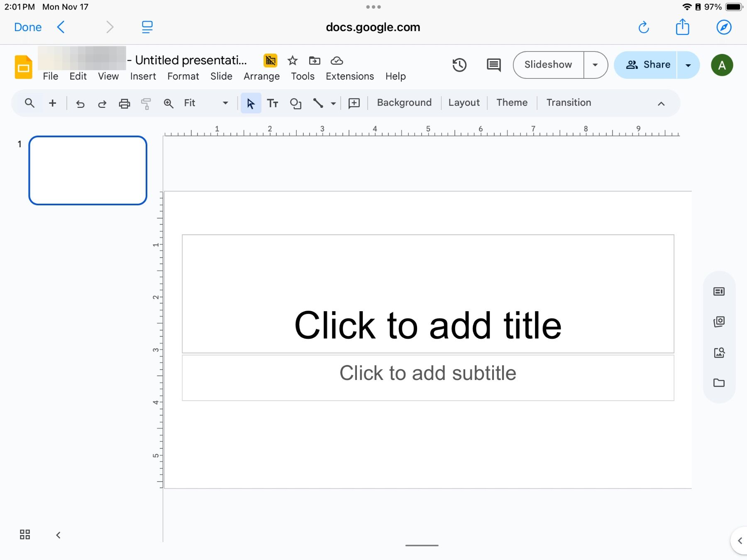Click the search menus magnifier icon
Image resolution: width=747 pixels, height=560 pixels.
click(x=29, y=103)
